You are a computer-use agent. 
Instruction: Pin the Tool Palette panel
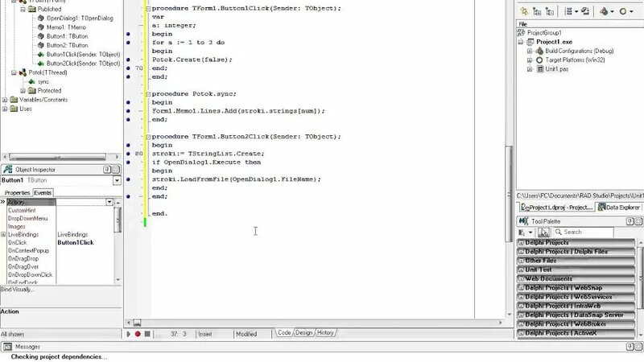[630, 221]
